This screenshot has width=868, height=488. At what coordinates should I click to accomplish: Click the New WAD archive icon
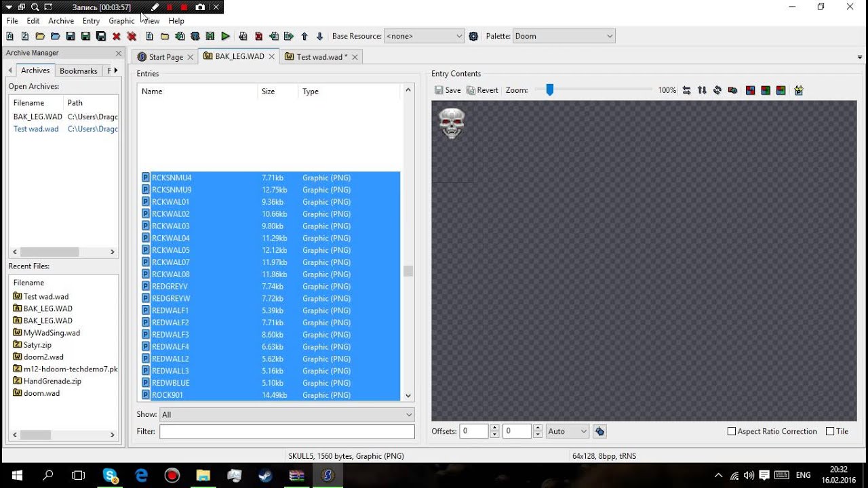[9, 36]
